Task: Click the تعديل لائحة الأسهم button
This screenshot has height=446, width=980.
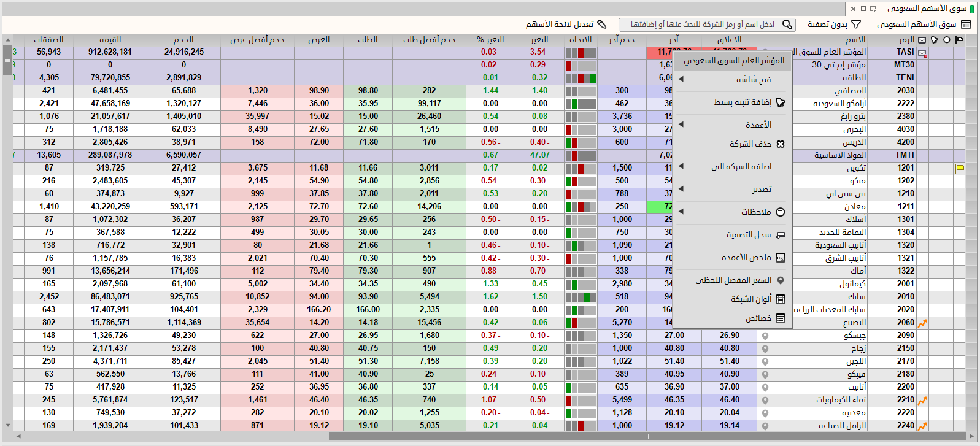Action: (x=566, y=25)
